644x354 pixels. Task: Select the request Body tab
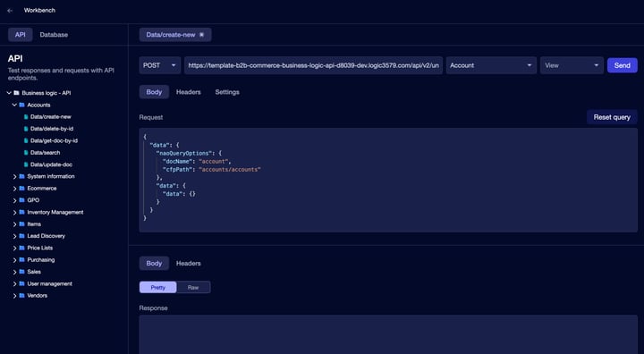tap(154, 92)
